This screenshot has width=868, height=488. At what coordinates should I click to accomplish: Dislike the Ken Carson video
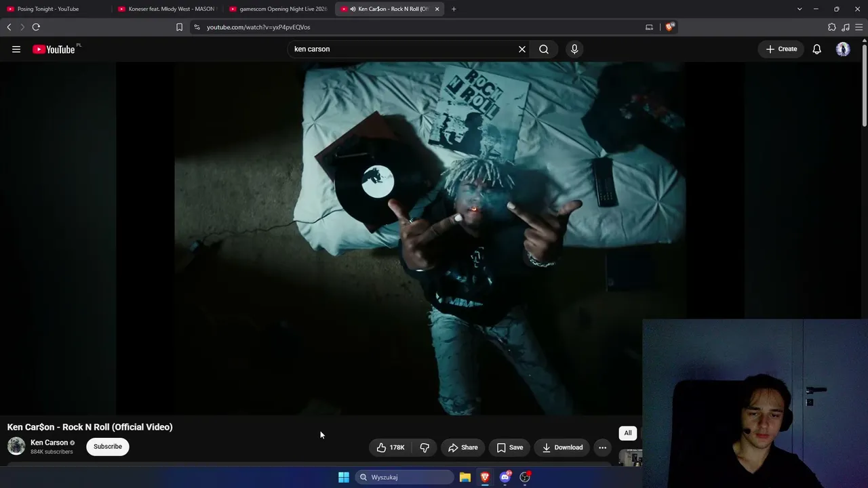[425, 447]
